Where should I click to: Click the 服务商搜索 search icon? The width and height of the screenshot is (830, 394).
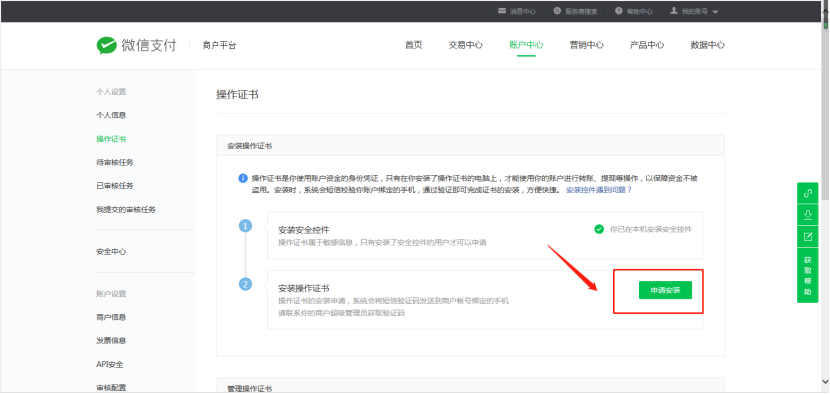[557, 11]
